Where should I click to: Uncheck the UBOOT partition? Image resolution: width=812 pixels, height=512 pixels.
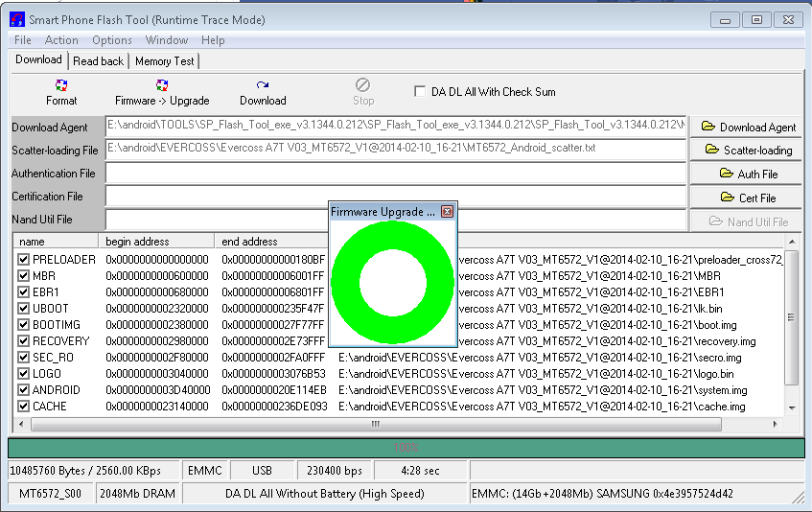point(23,309)
